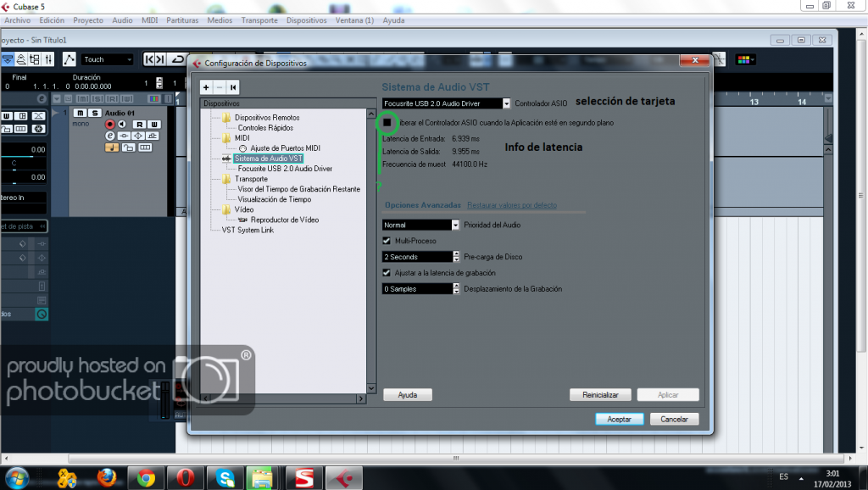
Task: Click the Cancelar button
Action: coord(674,419)
